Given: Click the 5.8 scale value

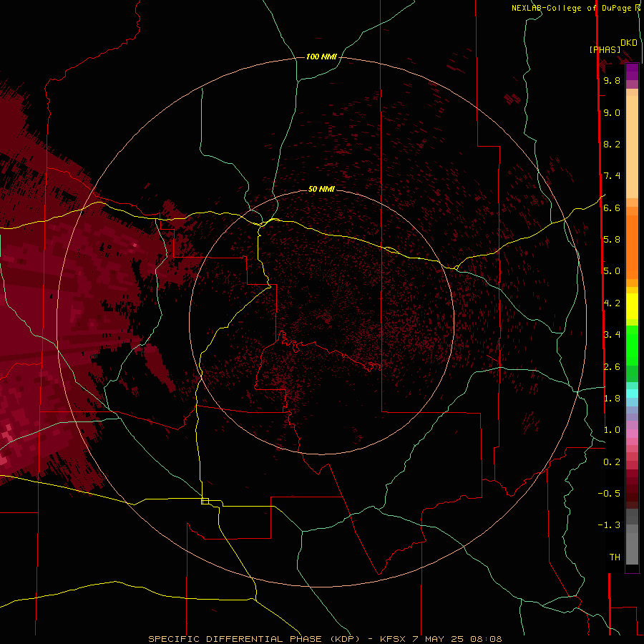Looking at the screenshot, I should [612, 239].
